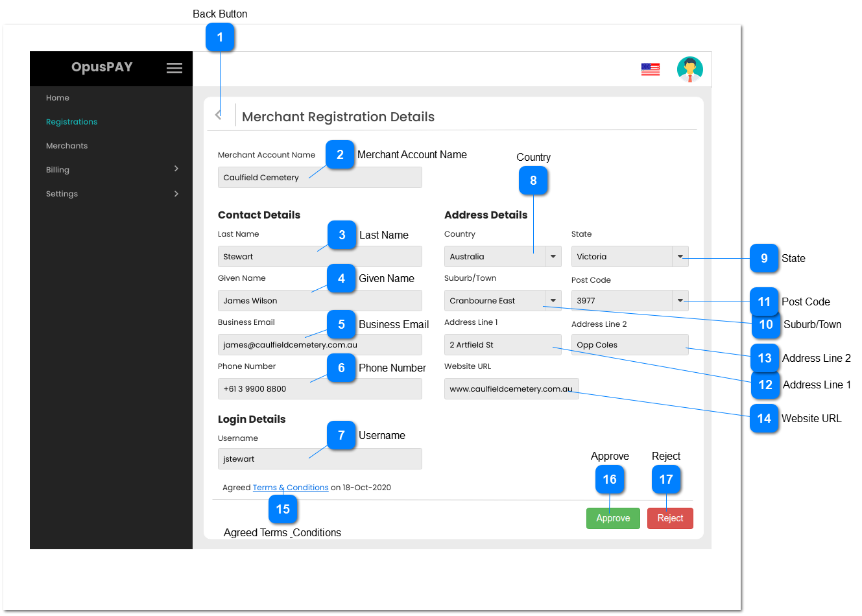
Task: Select Registrations in the sidebar
Action: [x=71, y=122]
